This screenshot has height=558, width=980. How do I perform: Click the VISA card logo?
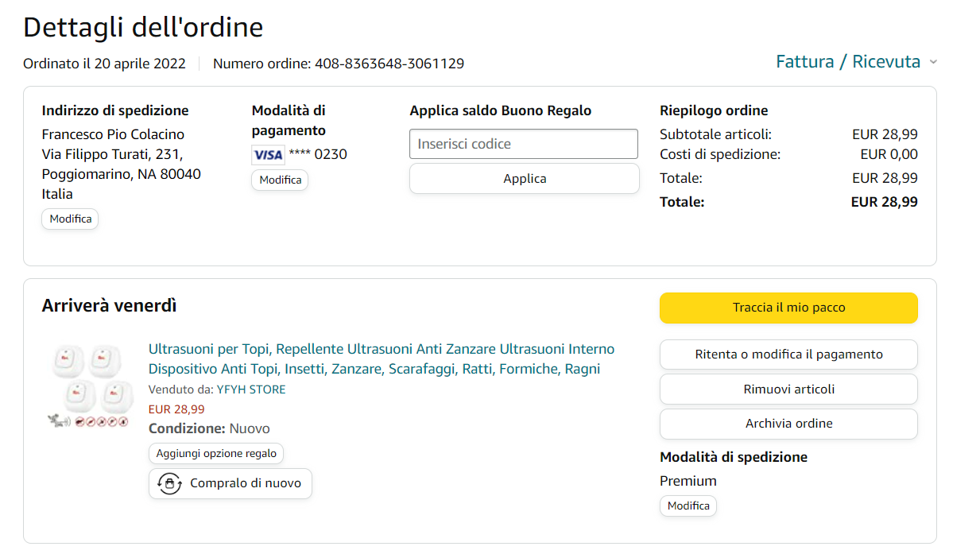pos(268,155)
